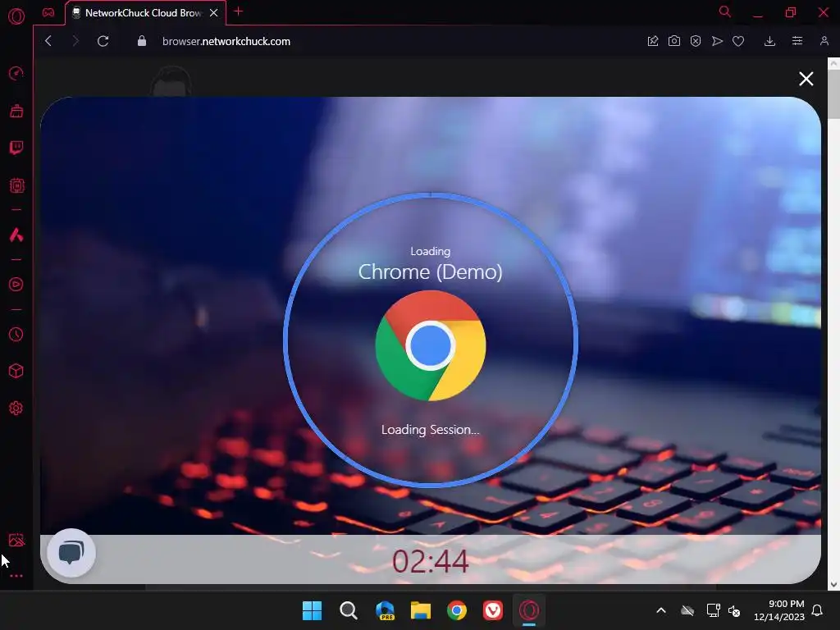The height and width of the screenshot is (630, 840).
Task: Open History clock icon in sidebar
Action: [16, 335]
